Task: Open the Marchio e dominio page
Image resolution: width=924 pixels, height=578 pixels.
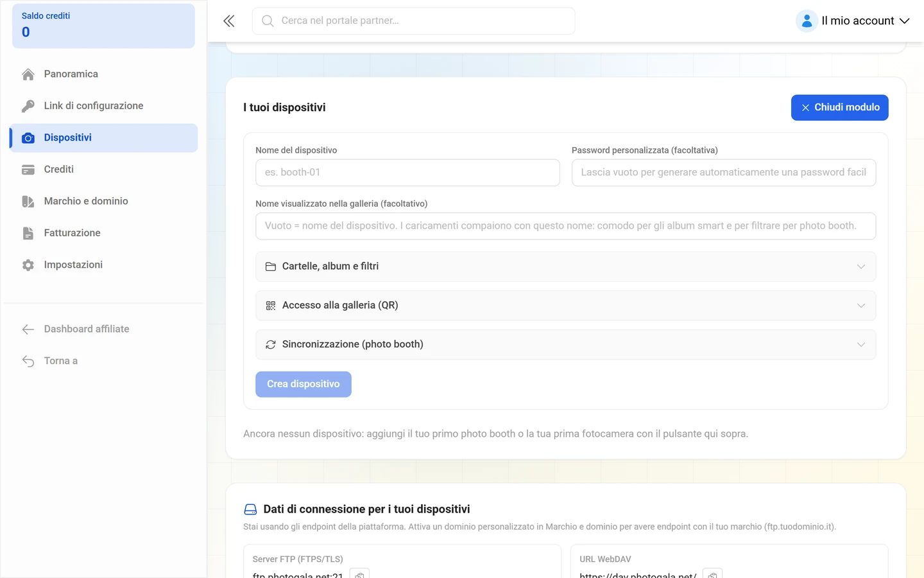Action: coord(103,202)
